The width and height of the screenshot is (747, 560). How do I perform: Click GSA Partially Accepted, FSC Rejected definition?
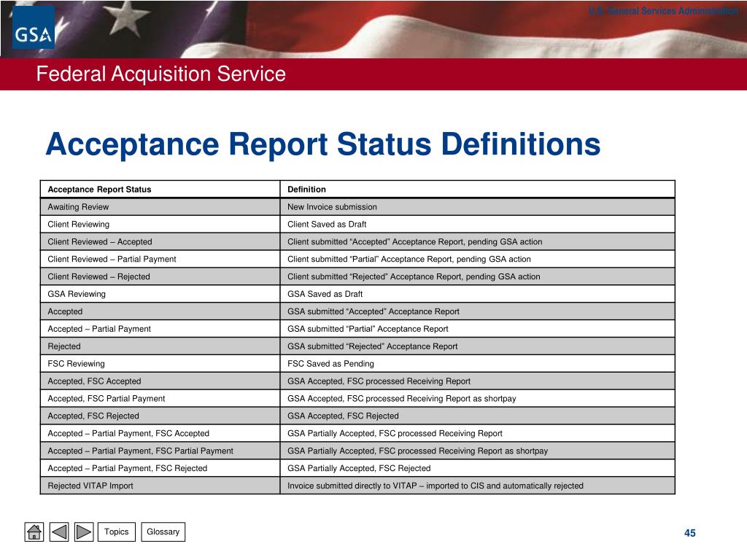(478, 469)
